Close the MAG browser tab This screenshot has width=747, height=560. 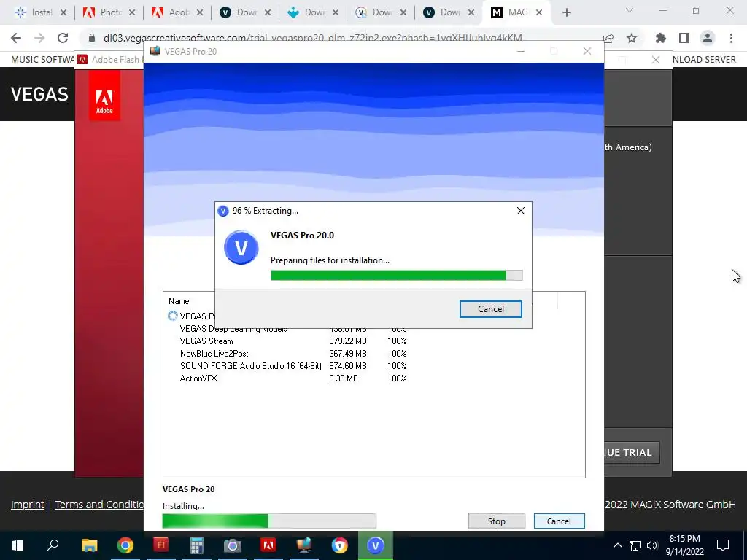[539, 13]
